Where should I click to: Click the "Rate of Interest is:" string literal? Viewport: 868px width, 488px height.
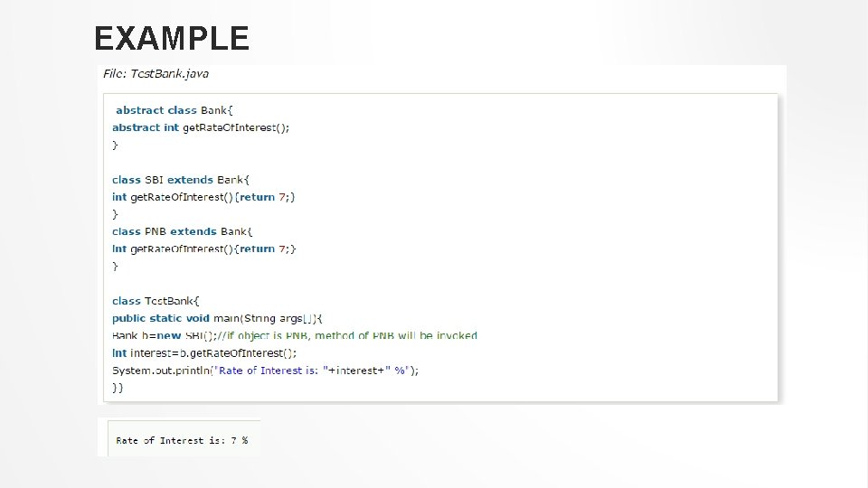click(x=268, y=371)
